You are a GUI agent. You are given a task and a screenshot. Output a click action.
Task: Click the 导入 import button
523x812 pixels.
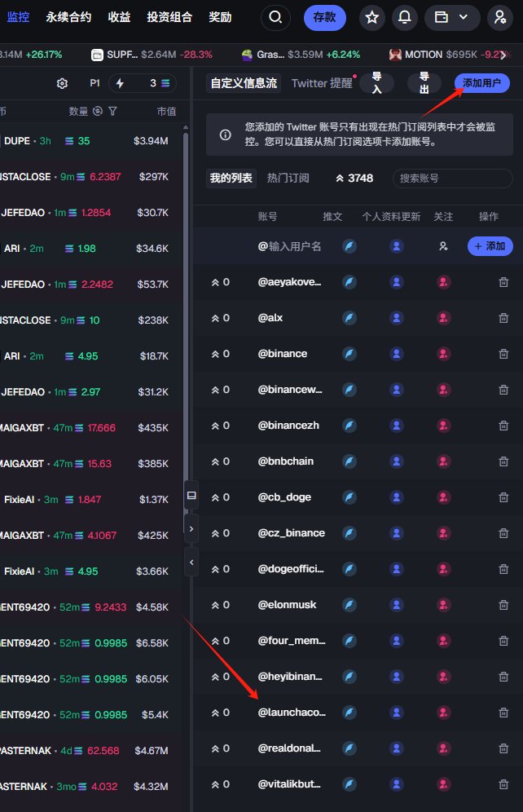pos(376,83)
